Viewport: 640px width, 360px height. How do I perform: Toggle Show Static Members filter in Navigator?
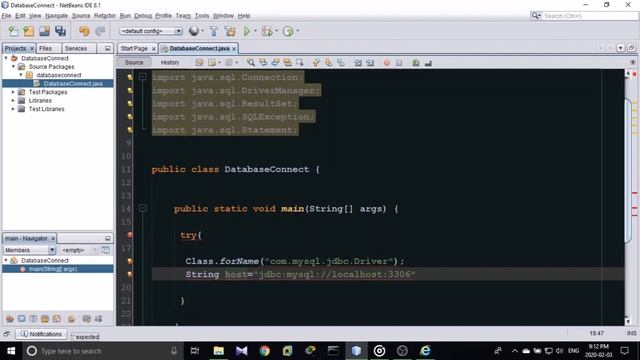(33, 319)
